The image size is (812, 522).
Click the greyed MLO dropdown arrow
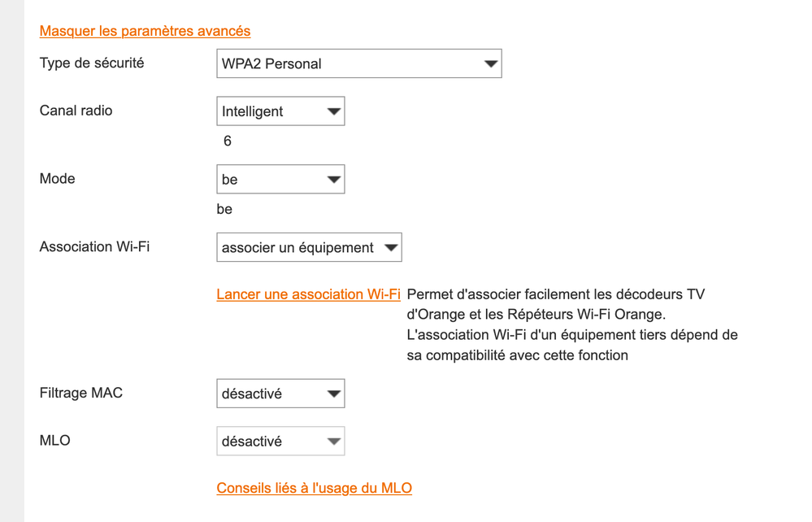tap(333, 442)
